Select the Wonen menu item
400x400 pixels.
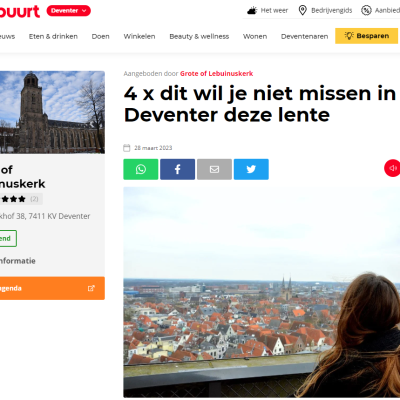point(255,36)
